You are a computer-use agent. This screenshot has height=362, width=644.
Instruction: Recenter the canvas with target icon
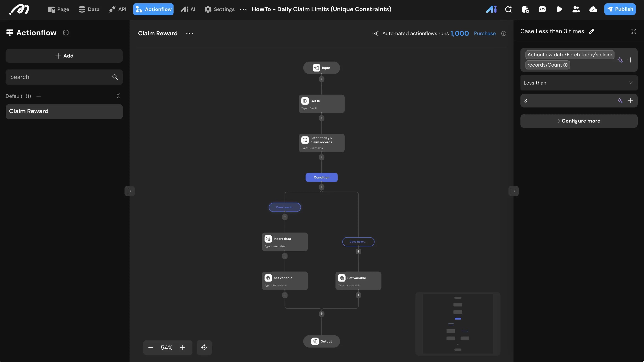coord(204,348)
